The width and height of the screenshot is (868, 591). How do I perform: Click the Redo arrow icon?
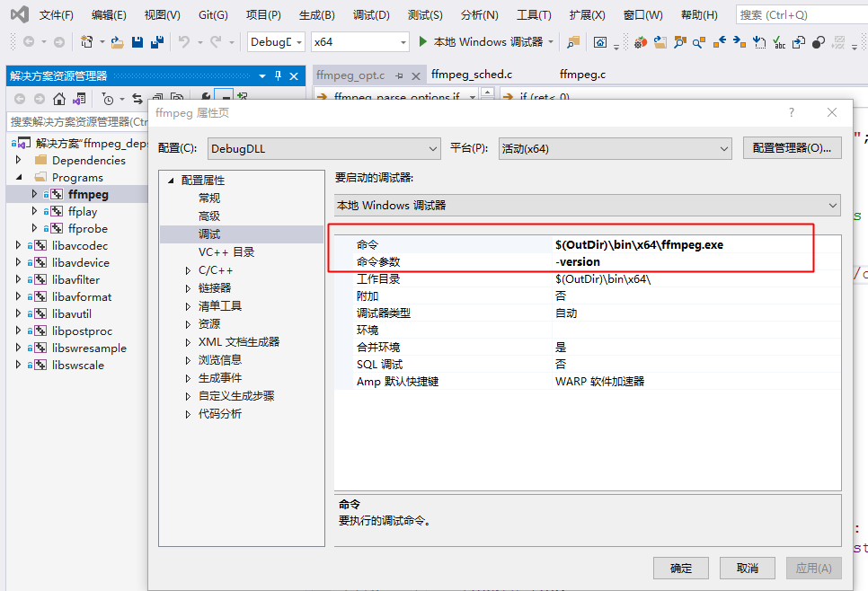pyautogui.click(x=216, y=42)
